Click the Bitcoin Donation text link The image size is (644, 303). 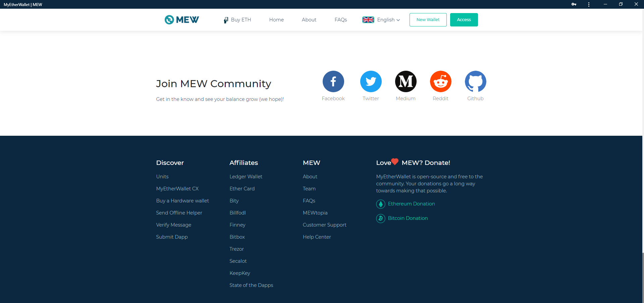tap(408, 218)
